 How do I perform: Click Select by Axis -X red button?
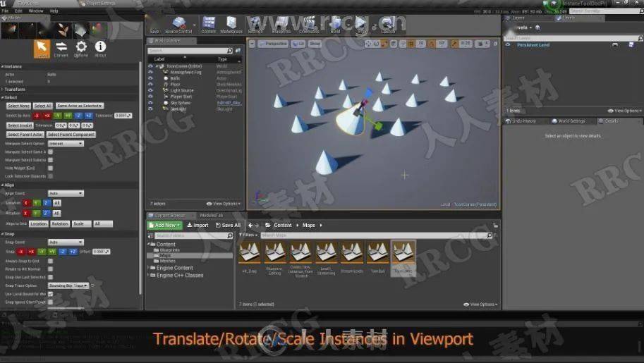pyautogui.click(x=37, y=116)
